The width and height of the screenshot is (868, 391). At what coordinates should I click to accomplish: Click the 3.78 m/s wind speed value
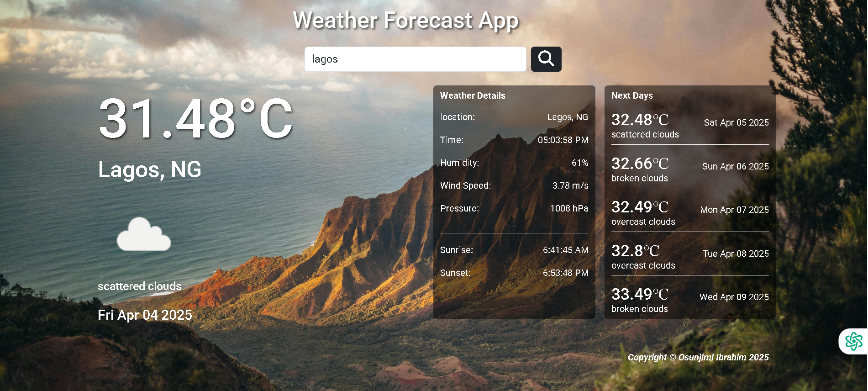(570, 186)
